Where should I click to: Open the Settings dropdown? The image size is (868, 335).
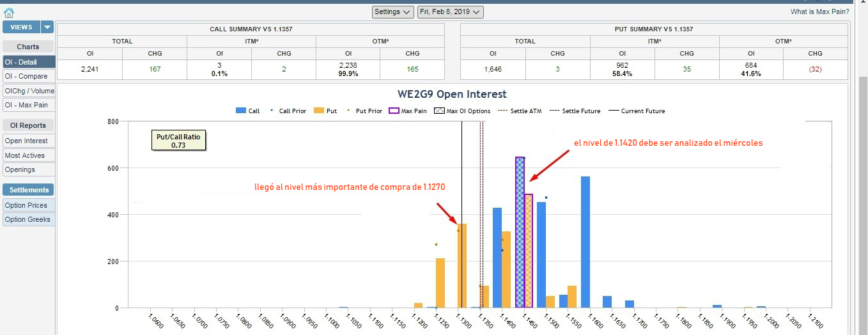pyautogui.click(x=392, y=12)
